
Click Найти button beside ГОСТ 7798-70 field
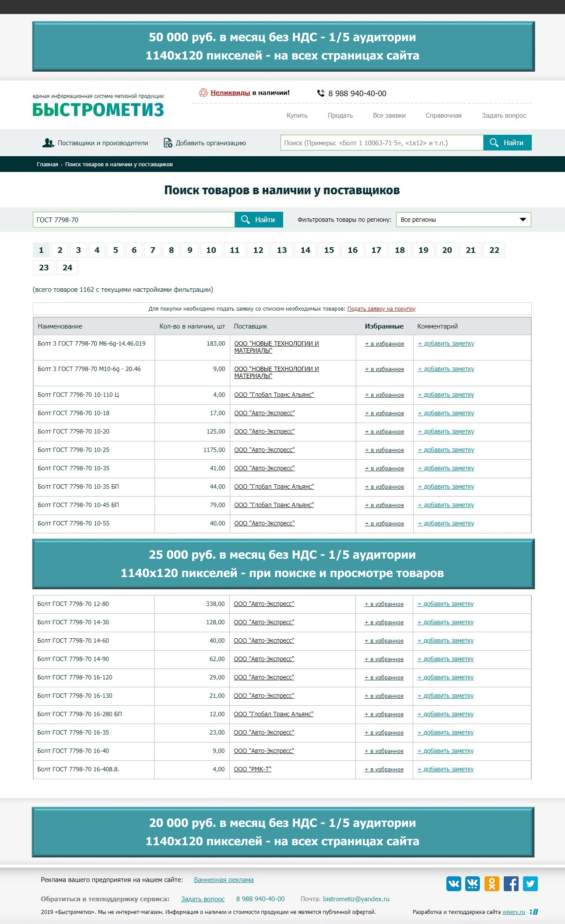(x=259, y=220)
